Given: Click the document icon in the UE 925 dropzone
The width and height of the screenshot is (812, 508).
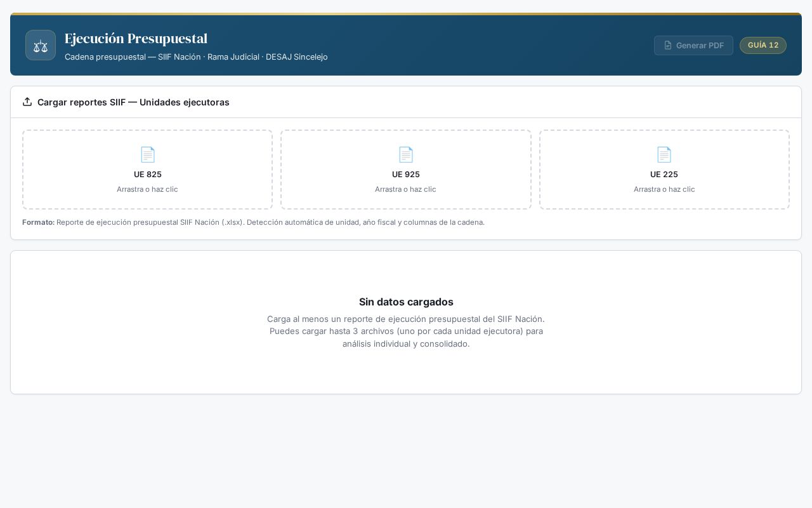Looking at the screenshot, I should (406, 154).
